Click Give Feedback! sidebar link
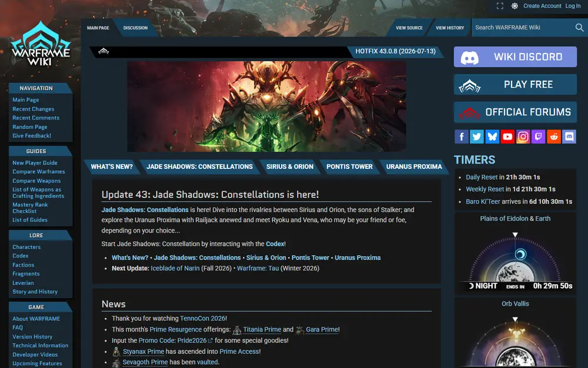This screenshot has width=588, height=368. (32, 136)
